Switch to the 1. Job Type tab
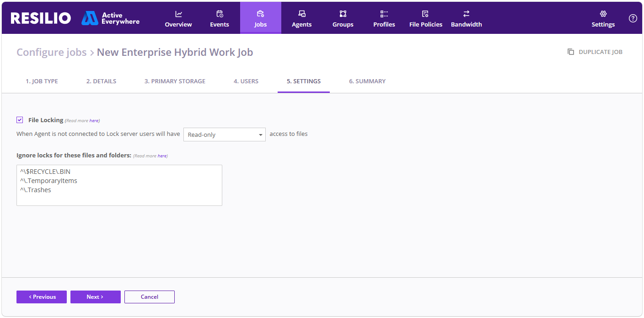Viewport: 644px width, 318px height. (x=42, y=81)
